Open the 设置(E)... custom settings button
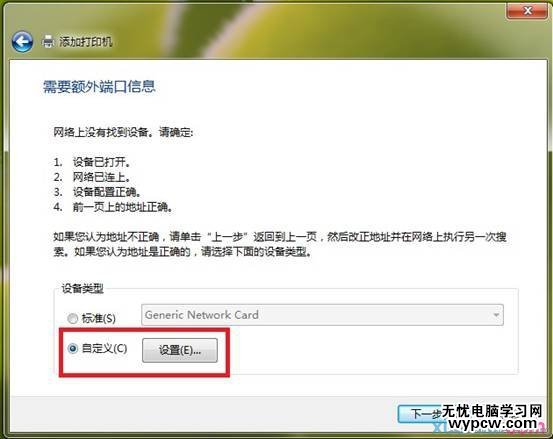 coord(180,350)
